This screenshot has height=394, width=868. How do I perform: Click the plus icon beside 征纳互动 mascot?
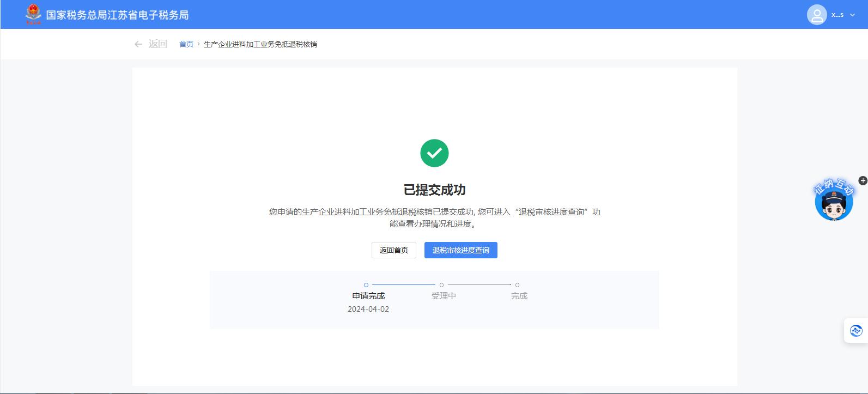coord(863,180)
